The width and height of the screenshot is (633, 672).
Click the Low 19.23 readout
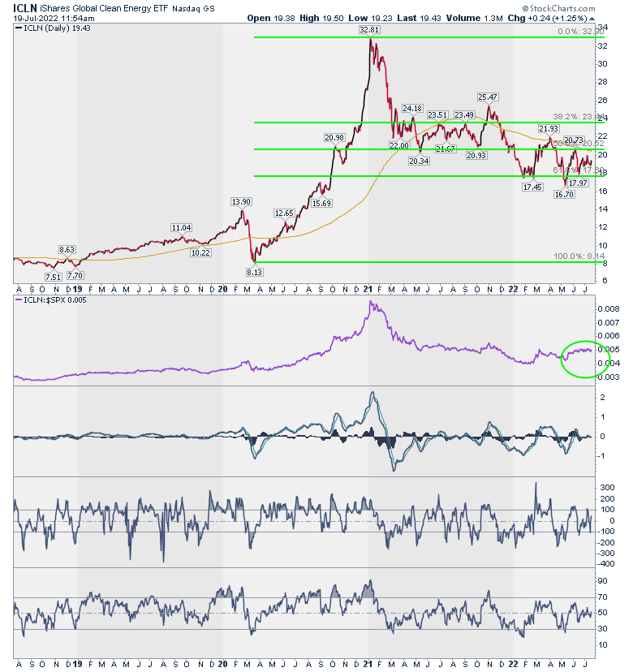click(x=370, y=19)
